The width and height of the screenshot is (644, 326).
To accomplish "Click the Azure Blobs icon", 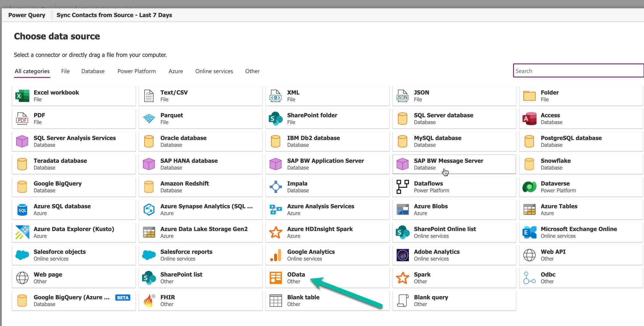I will tap(402, 210).
